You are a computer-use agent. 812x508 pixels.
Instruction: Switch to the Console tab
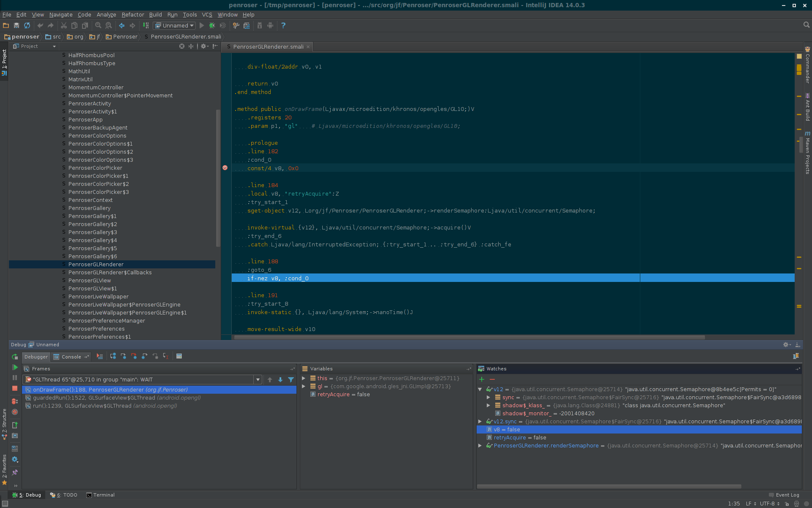tap(71, 357)
